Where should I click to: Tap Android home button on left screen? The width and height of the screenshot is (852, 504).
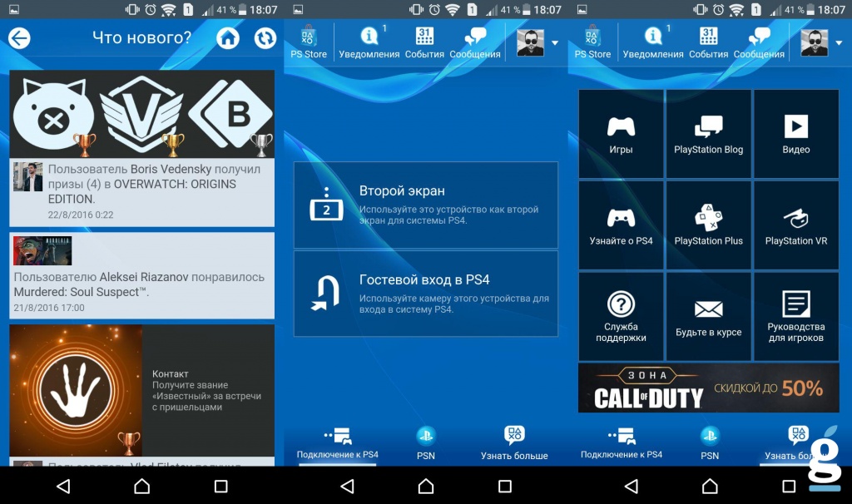pyautogui.click(x=141, y=486)
